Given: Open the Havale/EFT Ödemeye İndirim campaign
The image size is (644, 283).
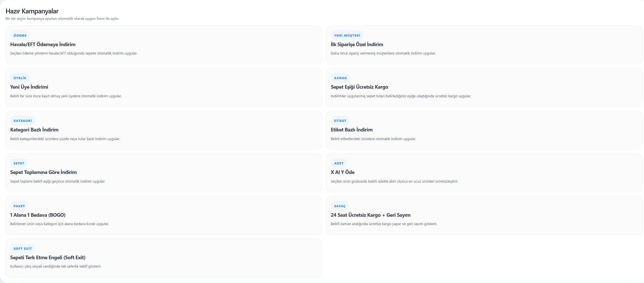Looking at the screenshot, I should tap(164, 45).
